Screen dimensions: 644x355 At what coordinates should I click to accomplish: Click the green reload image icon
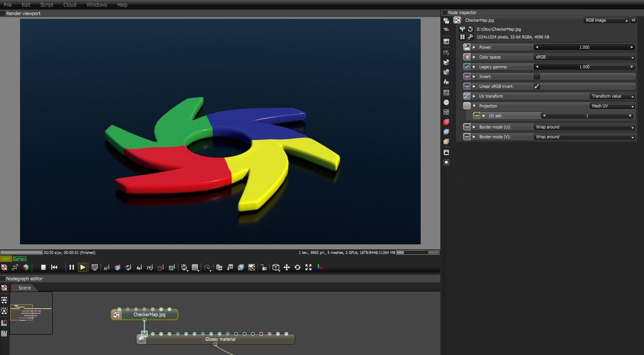(x=470, y=29)
